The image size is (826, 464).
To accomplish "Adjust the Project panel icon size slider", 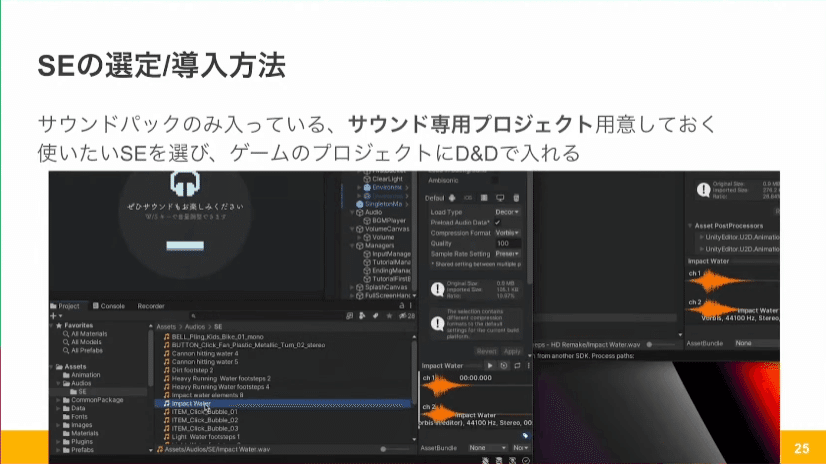I will (396, 449).
